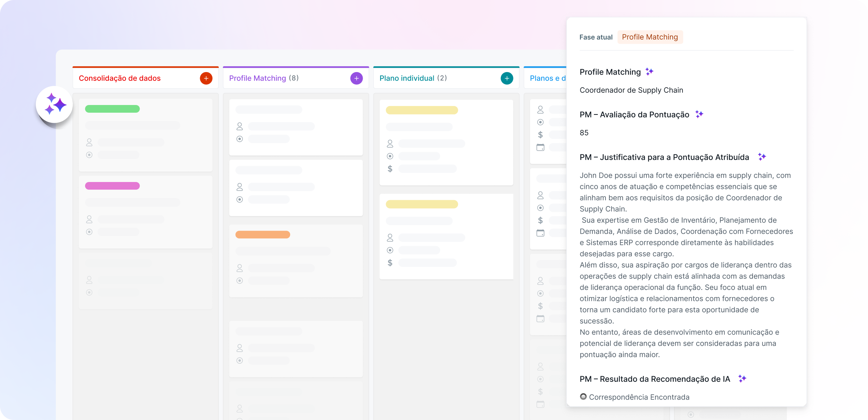Open the green-labeled card

tap(145, 135)
